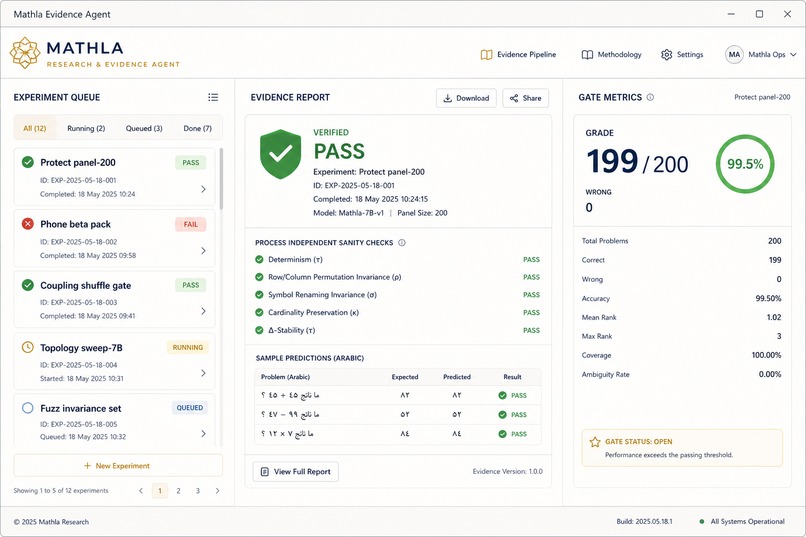The height and width of the screenshot is (537, 806).
Task: Click the experiment queue scrollbar
Action: click(221, 179)
